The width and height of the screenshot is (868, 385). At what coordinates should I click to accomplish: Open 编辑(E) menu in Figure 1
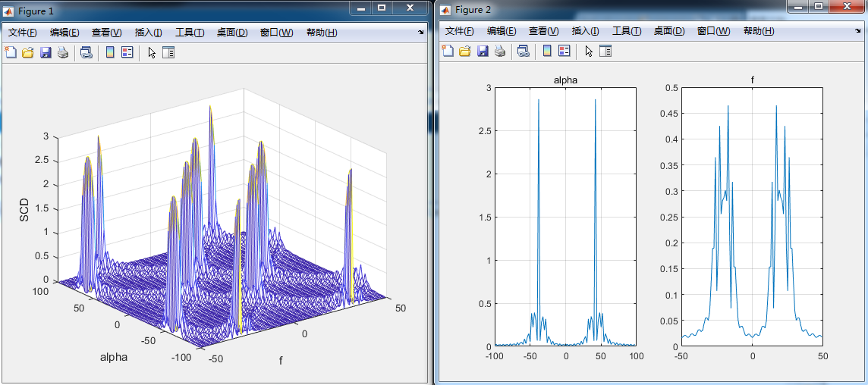coord(64,33)
